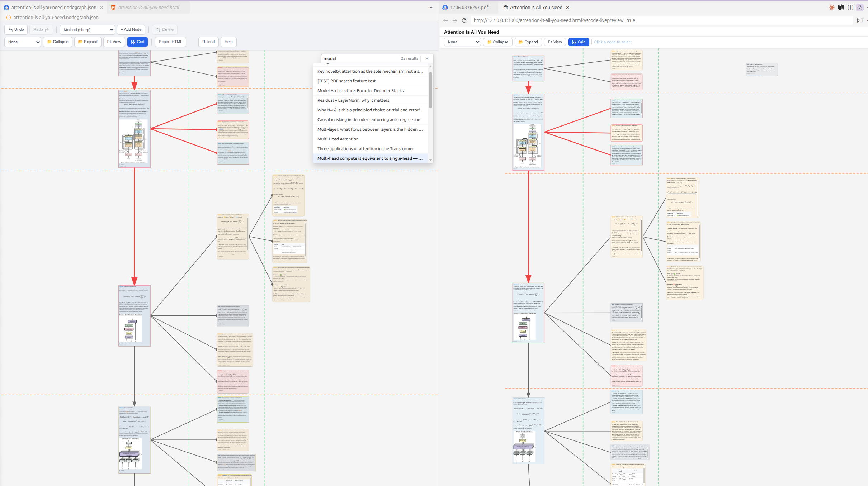This screenshot has height=486, width=868.
Task: Click the Transformer architecture node in preview pane
Action: pyautogui.click(x=528, y=132)
